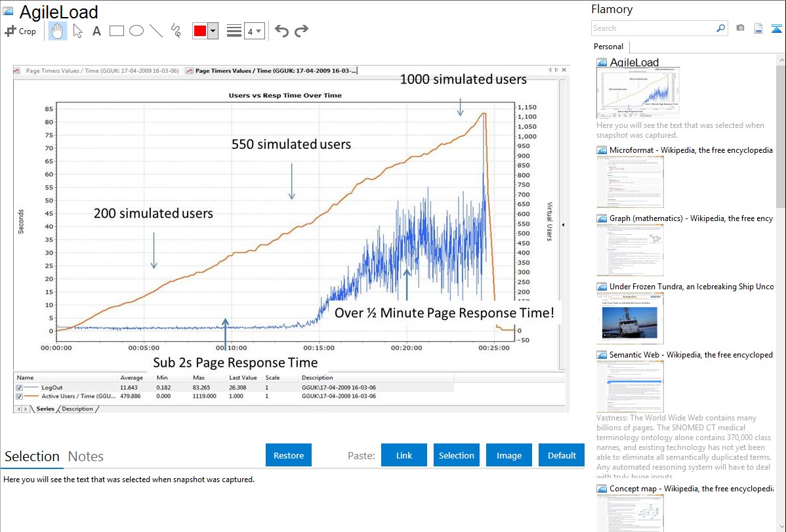Select the Description tab under the chart
The width and height of the screenshot is (786, 532).
pos(77,409)
